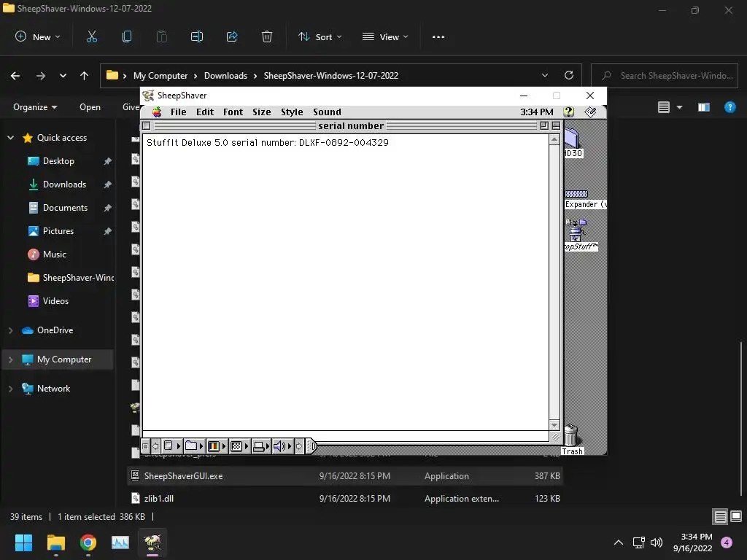
Task: Open Chrome from the Windows taskbar
Action: click(88, 542)
